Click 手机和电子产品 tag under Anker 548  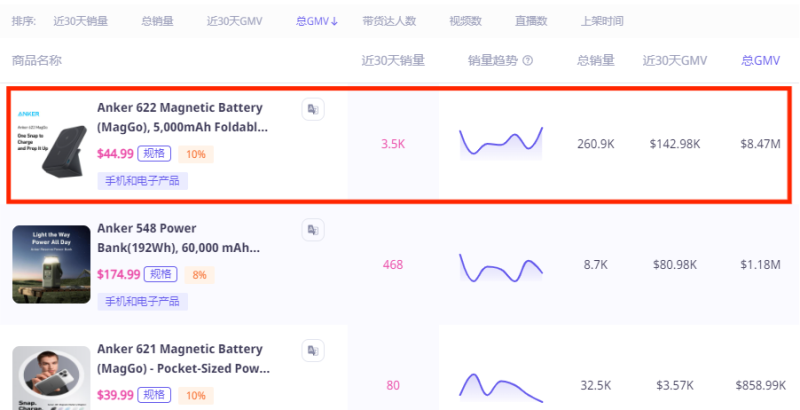pos(142,301)
